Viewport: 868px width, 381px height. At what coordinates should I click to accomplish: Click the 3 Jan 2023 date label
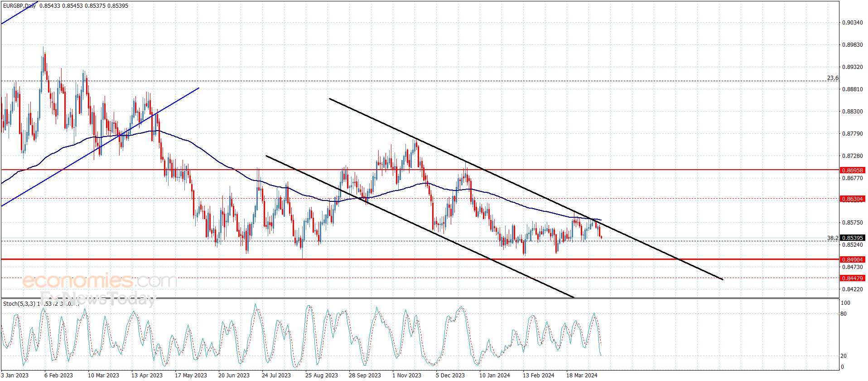tap(15, 375)
